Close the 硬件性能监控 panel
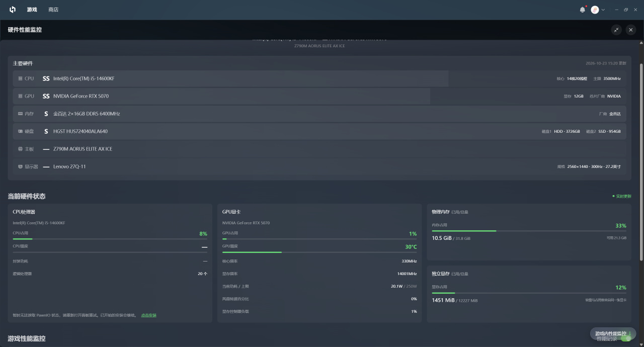644x347 pixels. 631,30
